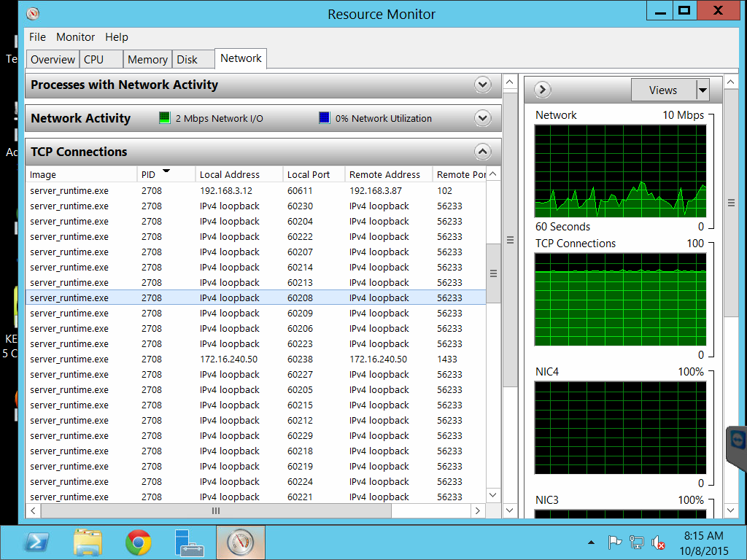Click main pane scroll up arrow
Image resolution: width=747 pixels, height=560 pixels.
coord(510,82)
